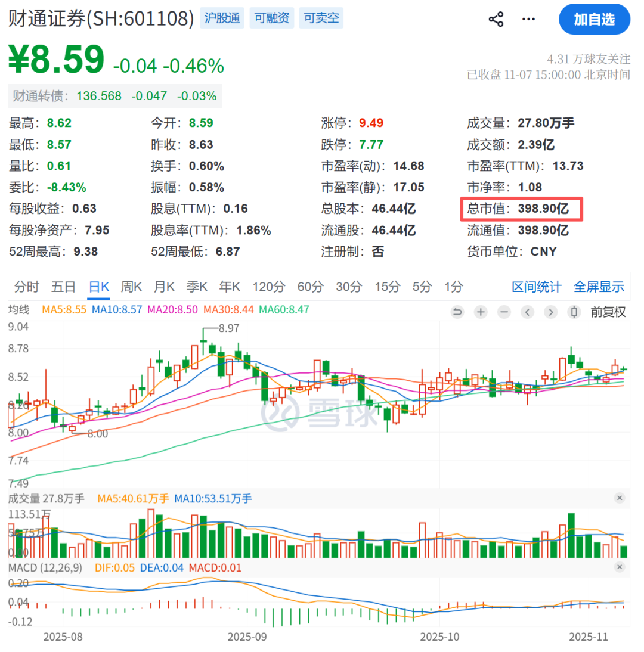Toggle the 可卖空 badge next to stock name
The width and height of the screenshot is (644, 652).
point(320,18)
